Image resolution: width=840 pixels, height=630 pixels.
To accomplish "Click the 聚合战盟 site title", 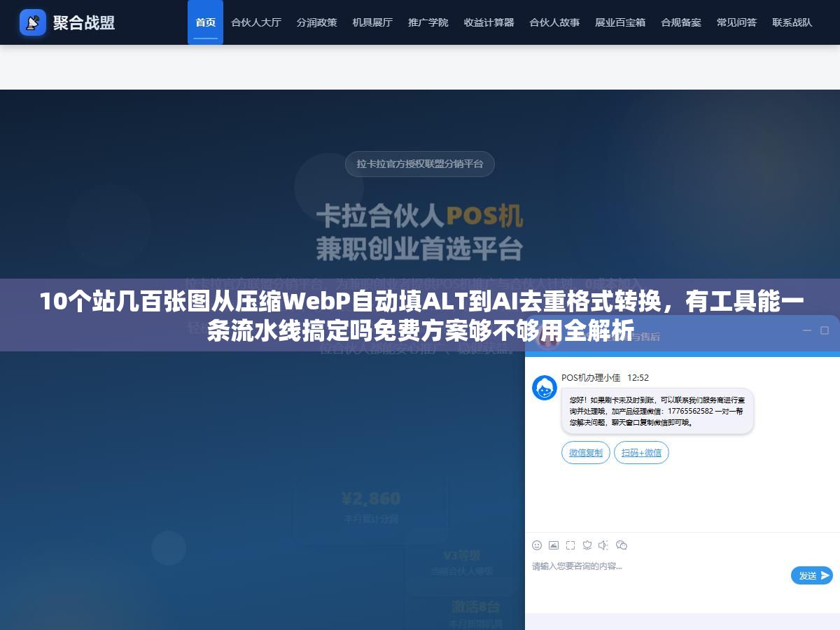I will [84, 22].
